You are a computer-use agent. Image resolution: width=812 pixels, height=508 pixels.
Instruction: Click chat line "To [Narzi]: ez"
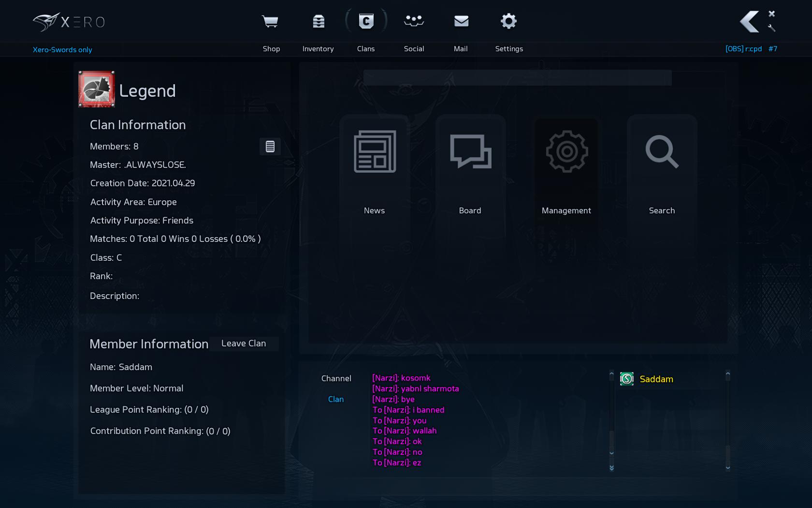point(397,463)
